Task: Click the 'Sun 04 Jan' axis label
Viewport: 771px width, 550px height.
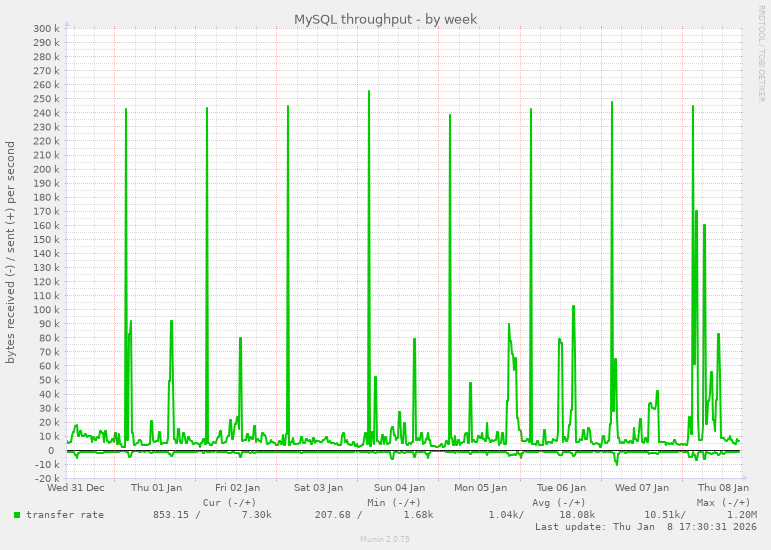Action: 399,488
